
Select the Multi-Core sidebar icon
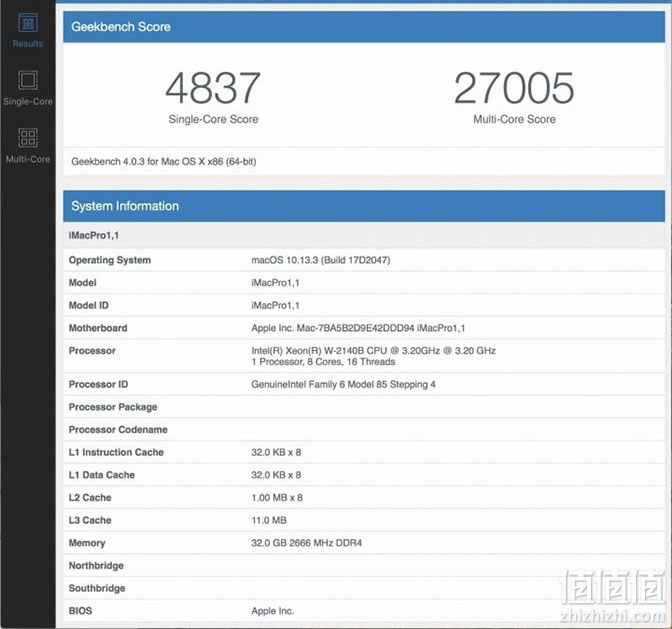pos(28,138)
